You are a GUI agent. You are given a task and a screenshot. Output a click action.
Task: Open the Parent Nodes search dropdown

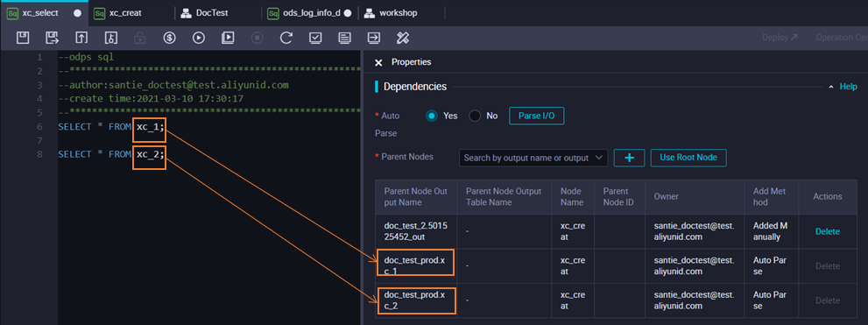(533, 158)
